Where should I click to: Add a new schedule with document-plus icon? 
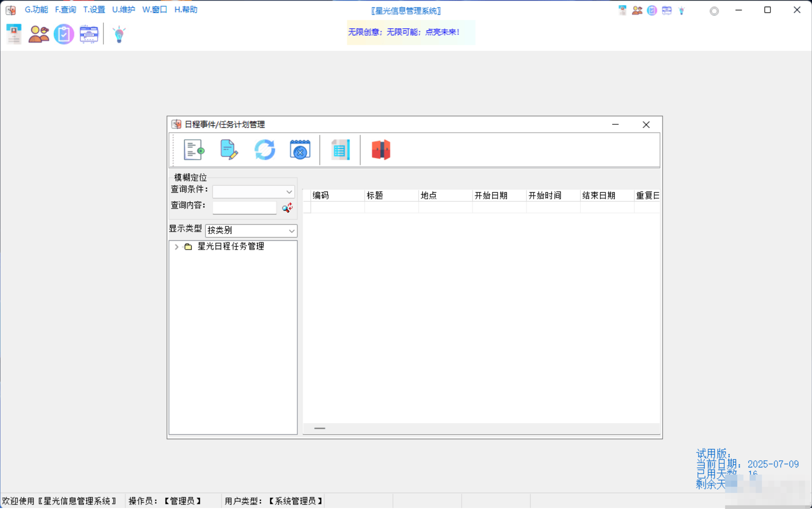[x=194, y=150]
